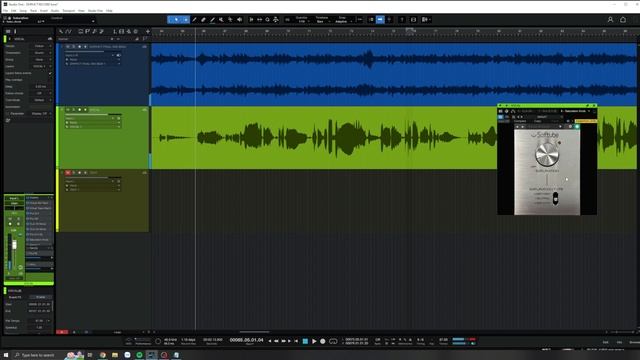Select the Paint tool
This screenshot has width=640, height=360.
212,20
